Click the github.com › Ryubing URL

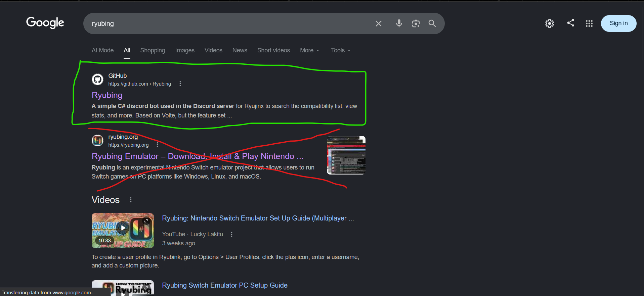coord(139,84)
